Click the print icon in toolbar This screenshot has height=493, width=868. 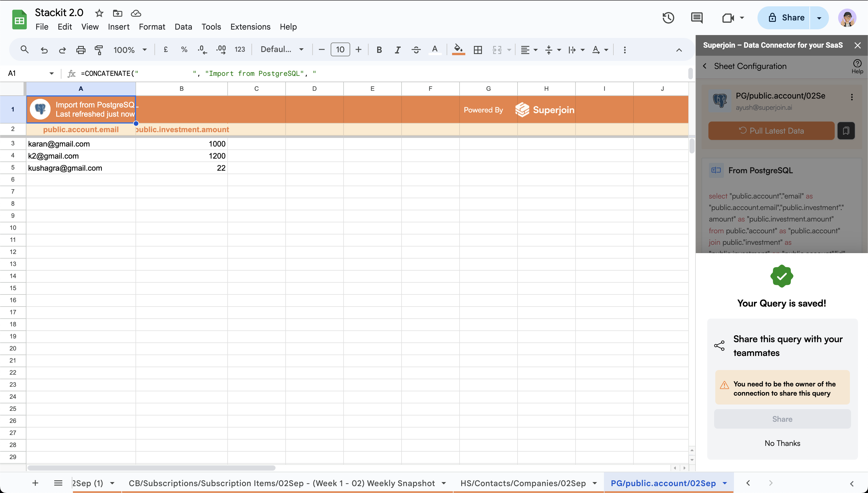pyautogui.click(x=80, y=50)
